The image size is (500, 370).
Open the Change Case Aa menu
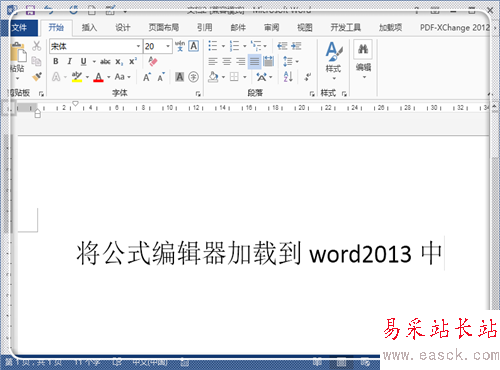point(120,77)
